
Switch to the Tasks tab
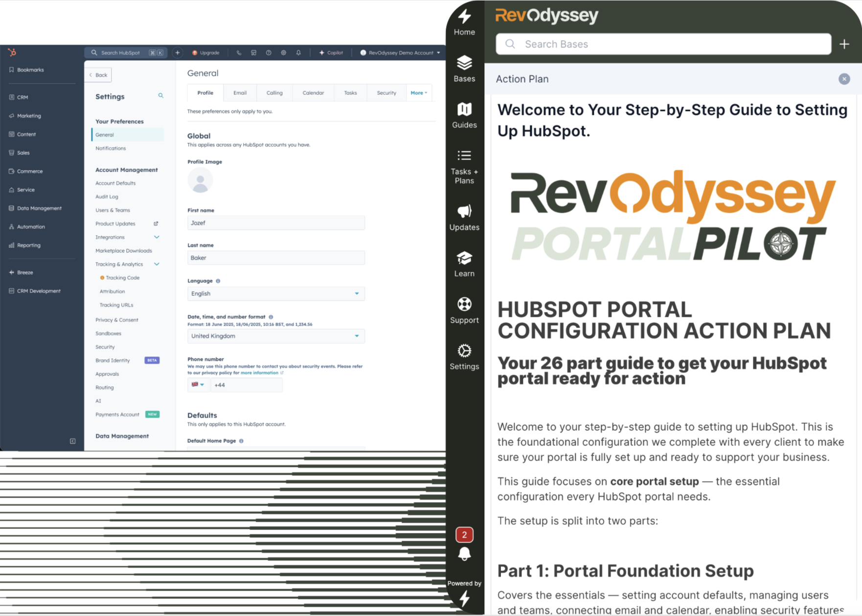(x=350, y=93)
